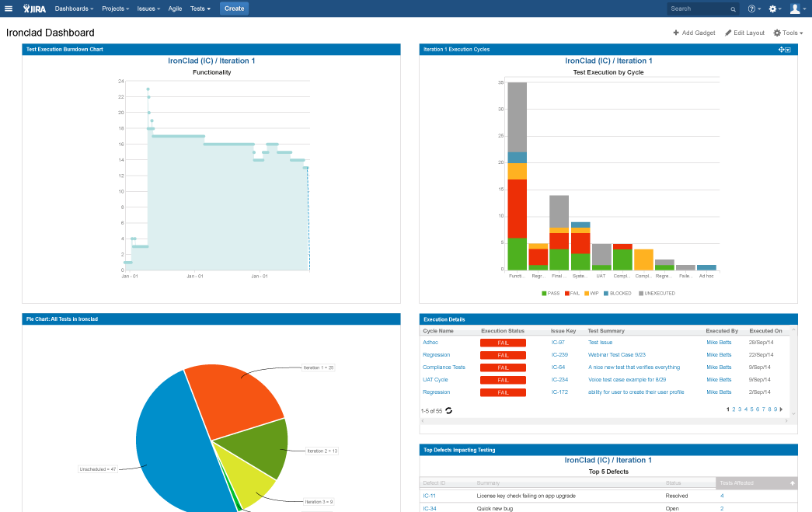The height and width of the screenshot is (512, 812).
Task: Open IronClad (IC) / Iteration 1 in Execution Cycles
Action: [608, 61]
